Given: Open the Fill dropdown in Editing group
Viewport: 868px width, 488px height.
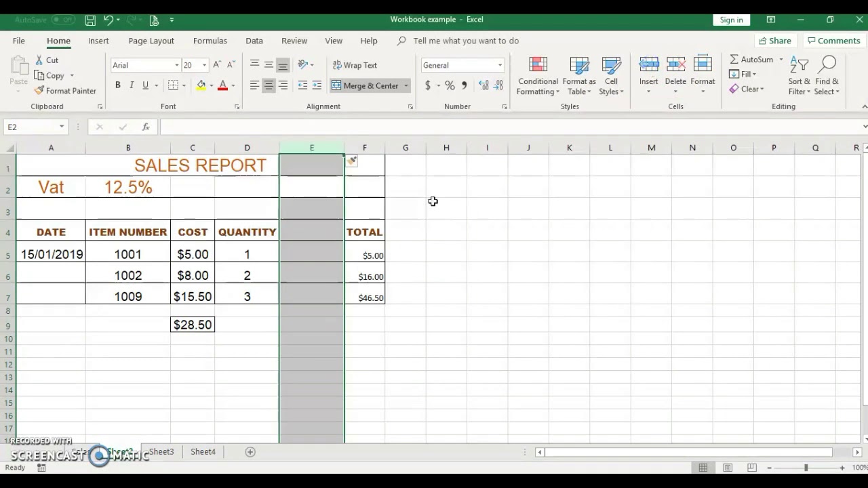Looking at the screenshot, I should pyautogui.click(x=743, y=74).
